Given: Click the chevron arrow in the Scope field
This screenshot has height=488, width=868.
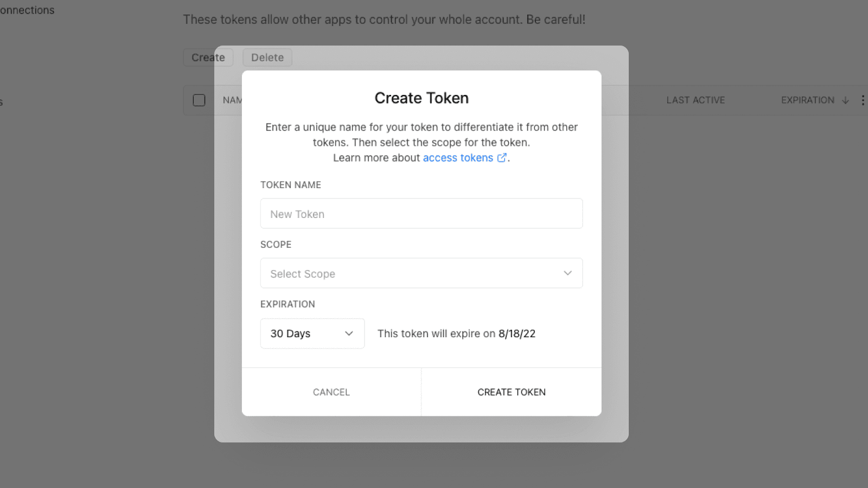Looking at the screenshot, I should coord(567,273).
